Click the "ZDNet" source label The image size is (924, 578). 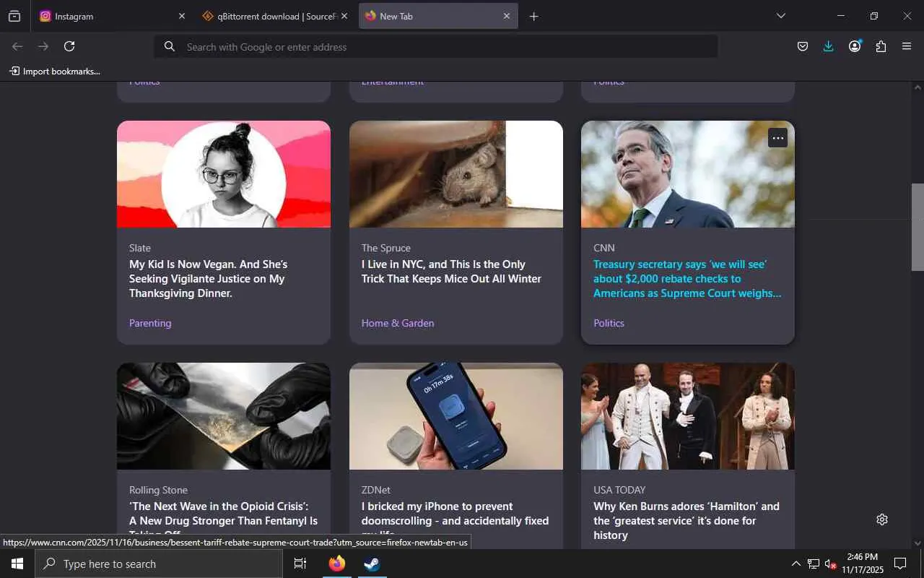[376, 490]
